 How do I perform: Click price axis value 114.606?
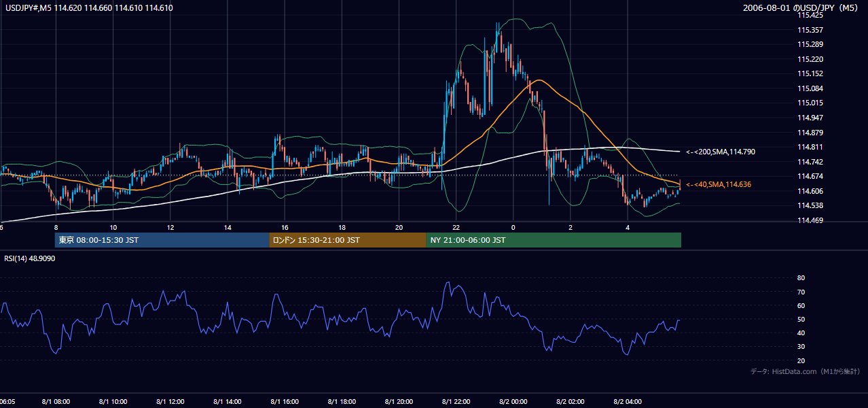pos(812,191)
